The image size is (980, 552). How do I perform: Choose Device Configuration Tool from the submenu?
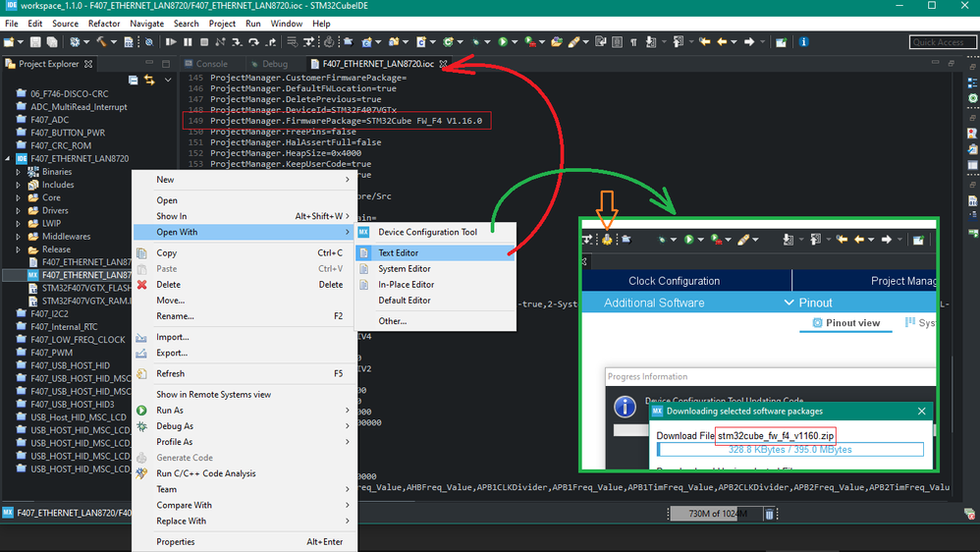point(435,232)
